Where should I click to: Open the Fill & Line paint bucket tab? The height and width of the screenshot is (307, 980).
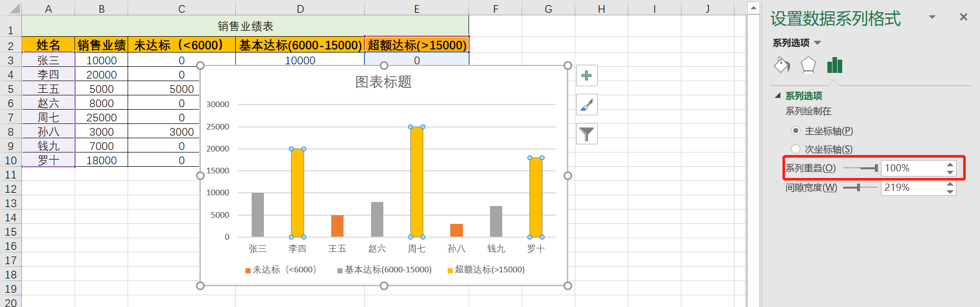(782, 65)
